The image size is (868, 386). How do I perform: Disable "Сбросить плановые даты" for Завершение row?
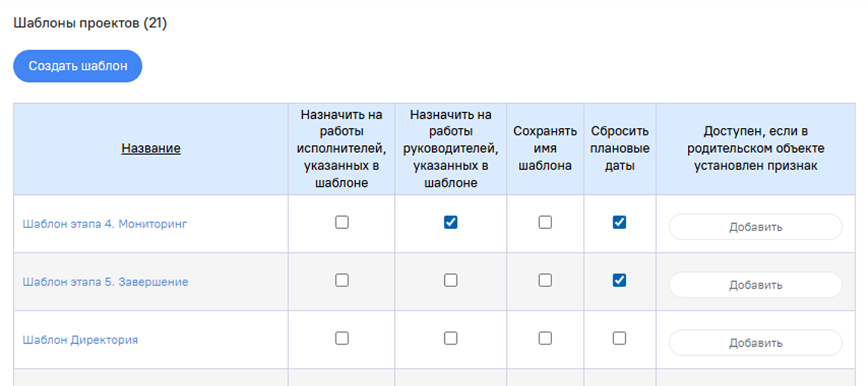(x=619, y=280)
